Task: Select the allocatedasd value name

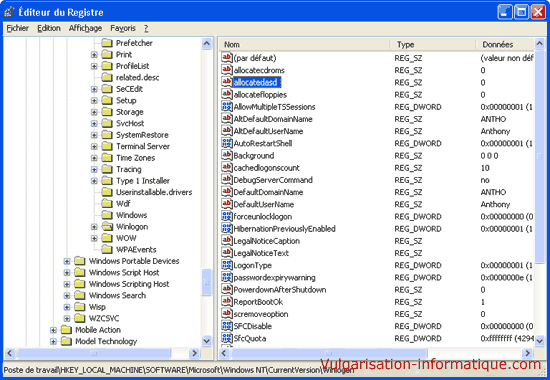Action: click(257, 82)
